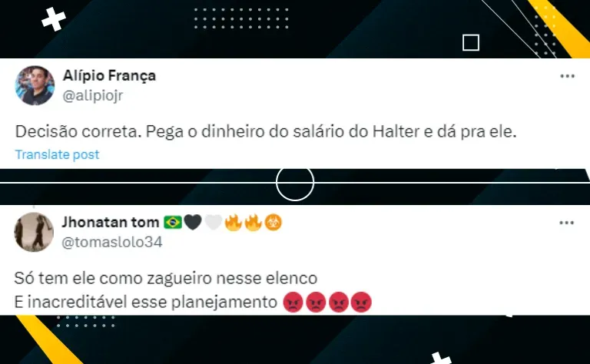Click the Jhonatan tom display name
590x364 pixels.
click(x=111, y=222)
